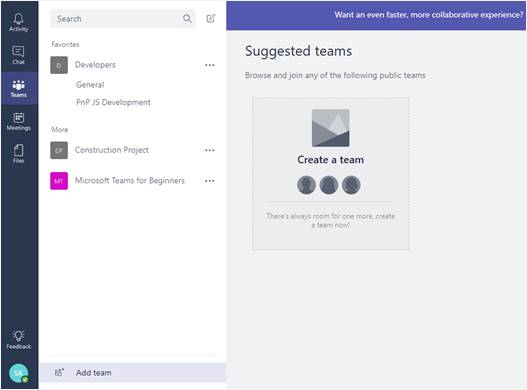Open more options for Microsoft Teams for Beginners

click(x=210, y=181)
